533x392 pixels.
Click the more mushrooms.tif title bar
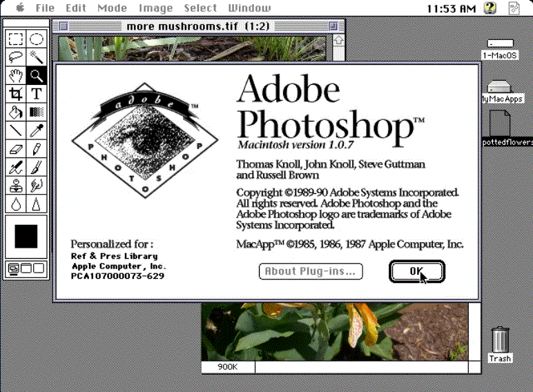pyautogui.click(x=198, y=26)
